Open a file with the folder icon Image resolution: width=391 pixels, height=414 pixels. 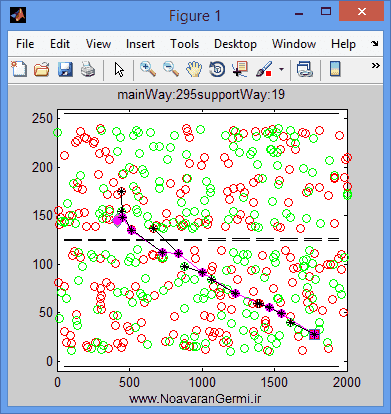point(42,70)
